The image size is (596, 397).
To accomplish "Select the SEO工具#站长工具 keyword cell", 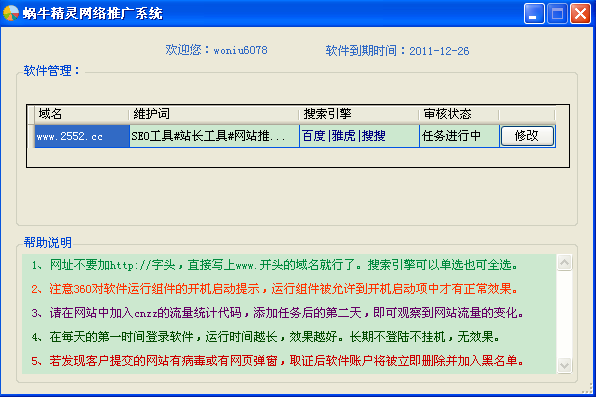I will tap(214, 136).
